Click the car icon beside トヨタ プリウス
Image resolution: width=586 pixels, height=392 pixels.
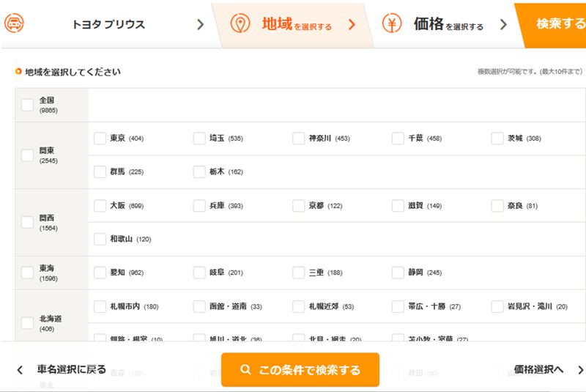14,23
